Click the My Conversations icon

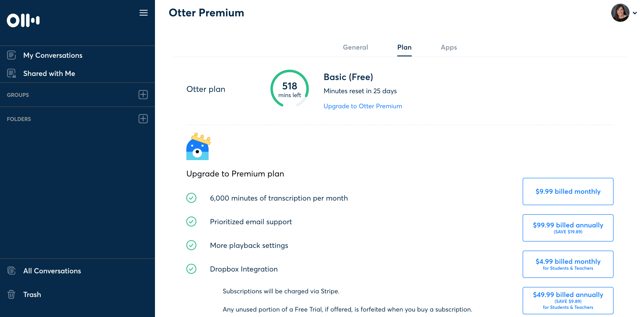click(x=11, y=55)
